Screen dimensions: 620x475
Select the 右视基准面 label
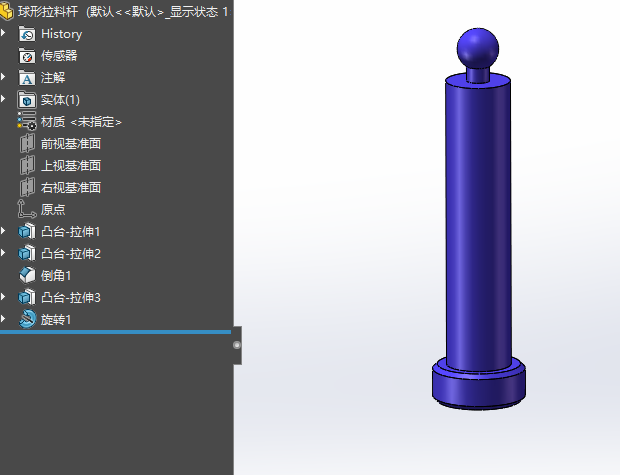[x=71, y=187]
